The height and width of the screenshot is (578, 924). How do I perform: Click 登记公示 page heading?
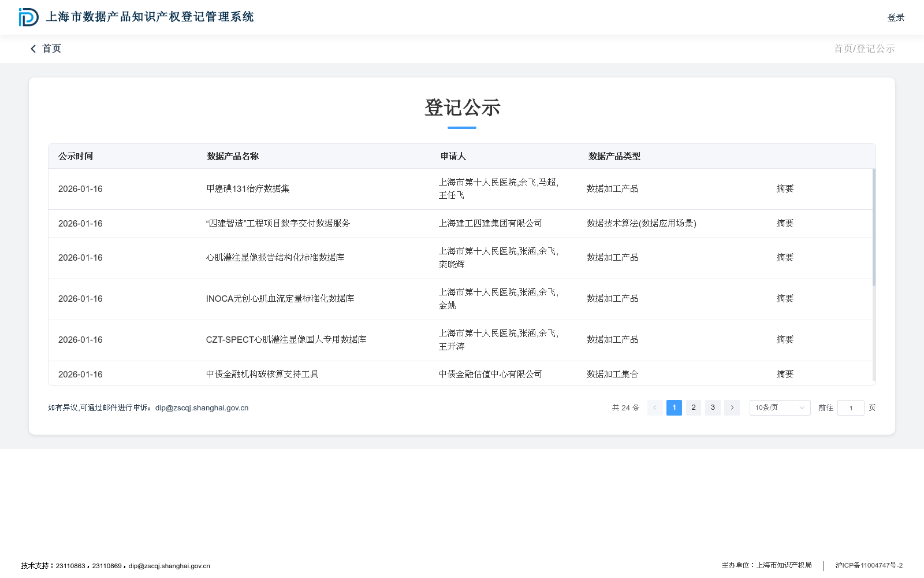[462, 108]
